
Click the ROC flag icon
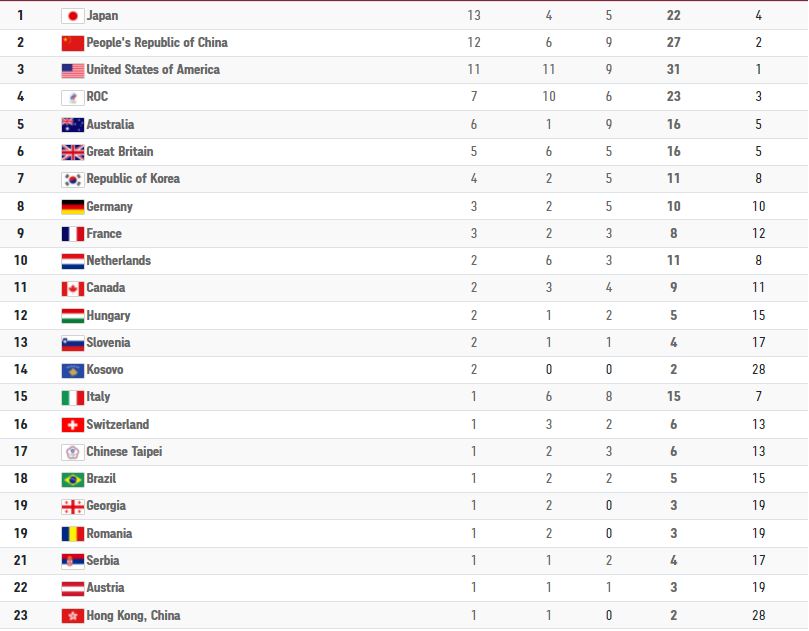coord(72,98)
